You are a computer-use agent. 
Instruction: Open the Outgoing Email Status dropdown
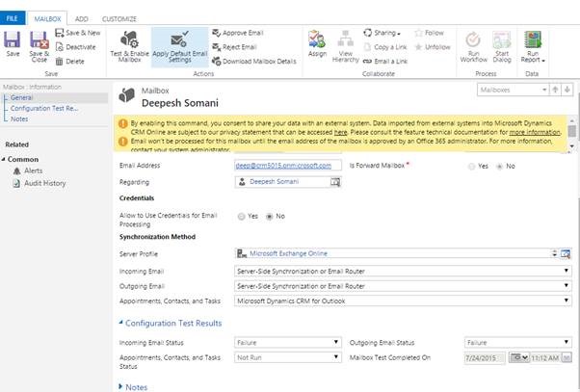coord(516,341)
